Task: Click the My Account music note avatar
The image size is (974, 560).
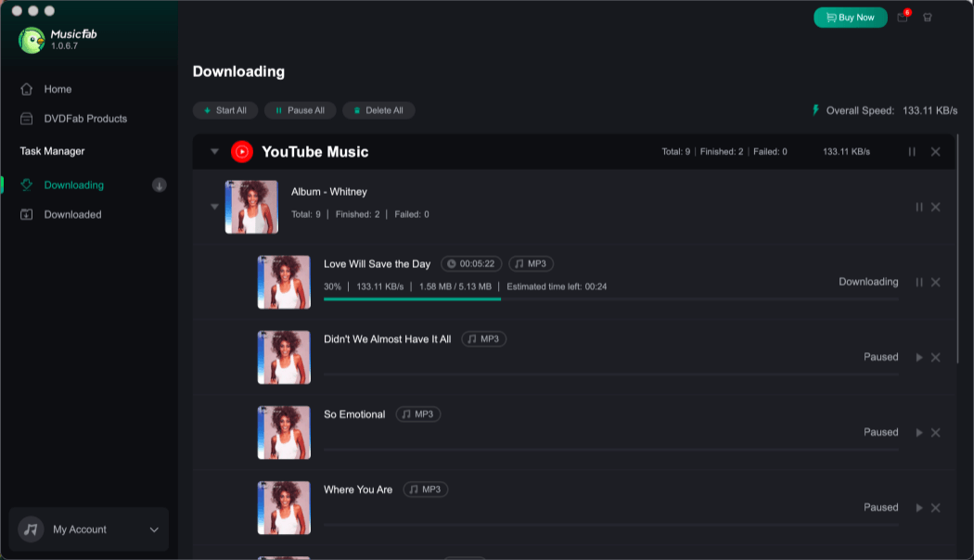Action: pyautogui.click(x=31, y=529)
